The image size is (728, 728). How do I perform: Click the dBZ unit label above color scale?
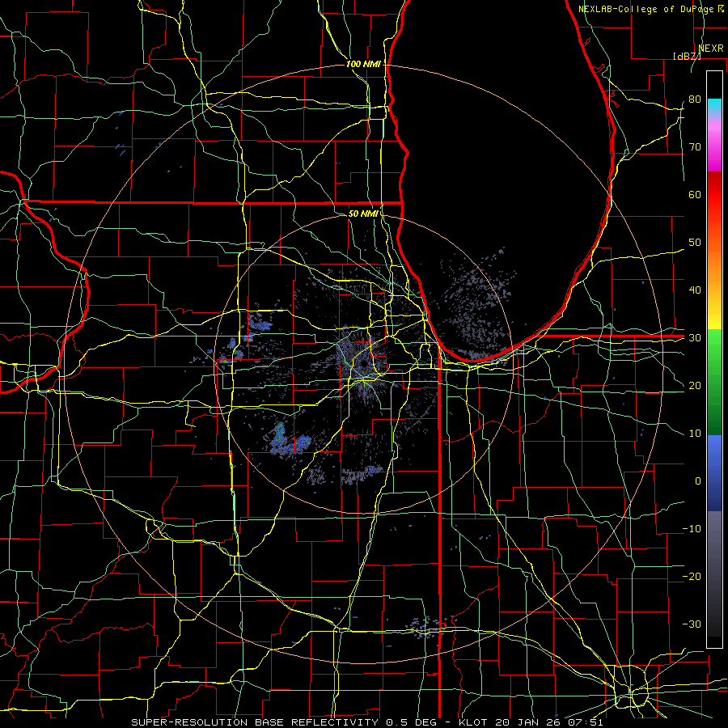(687, 56)
